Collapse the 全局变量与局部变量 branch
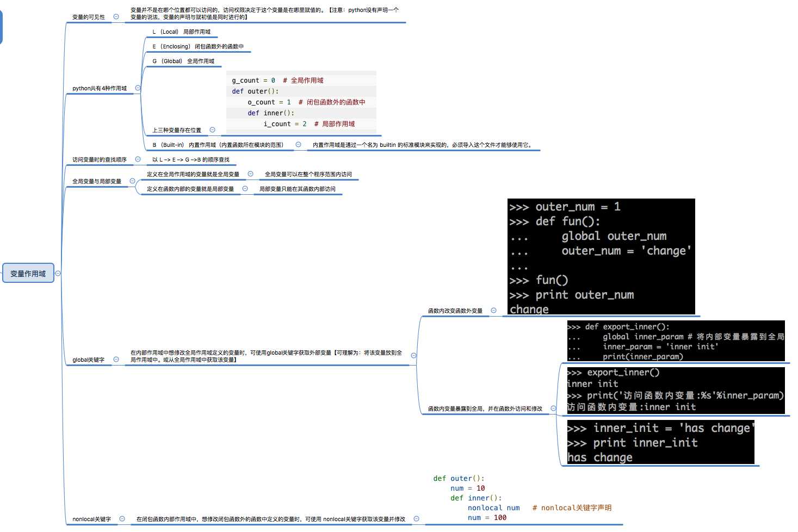 132,181
